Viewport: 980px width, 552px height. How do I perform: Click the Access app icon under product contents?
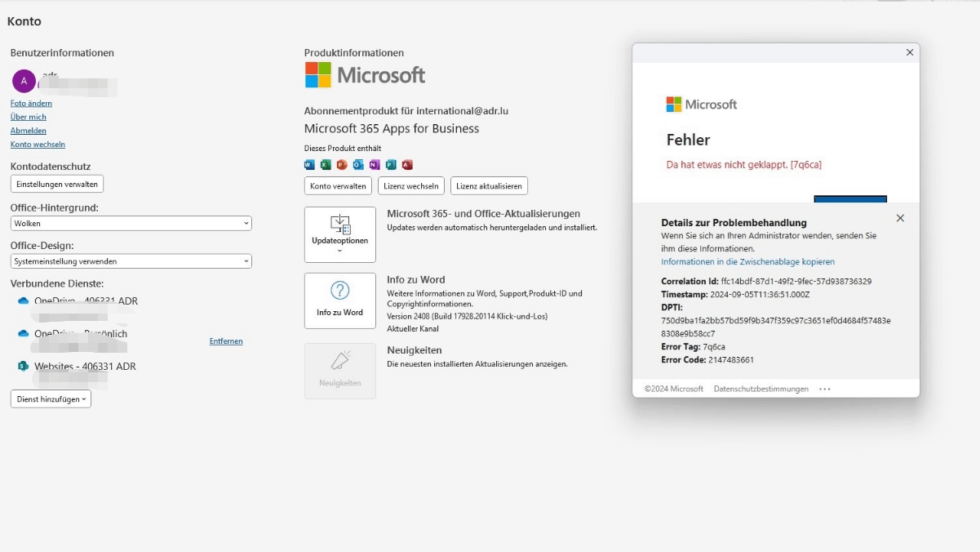coord(407,165)
